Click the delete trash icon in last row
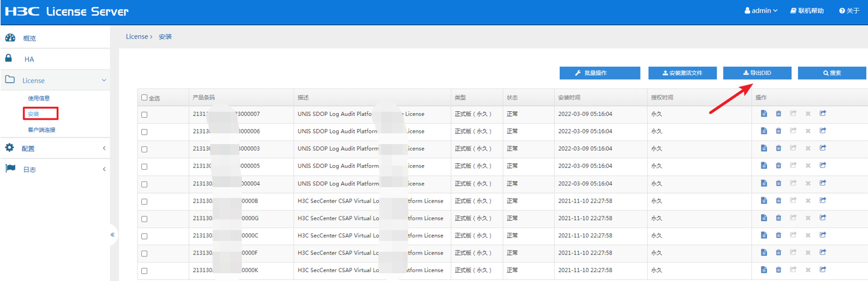The height and width of the screenshot is (281, 868). [x=778, y=270]
